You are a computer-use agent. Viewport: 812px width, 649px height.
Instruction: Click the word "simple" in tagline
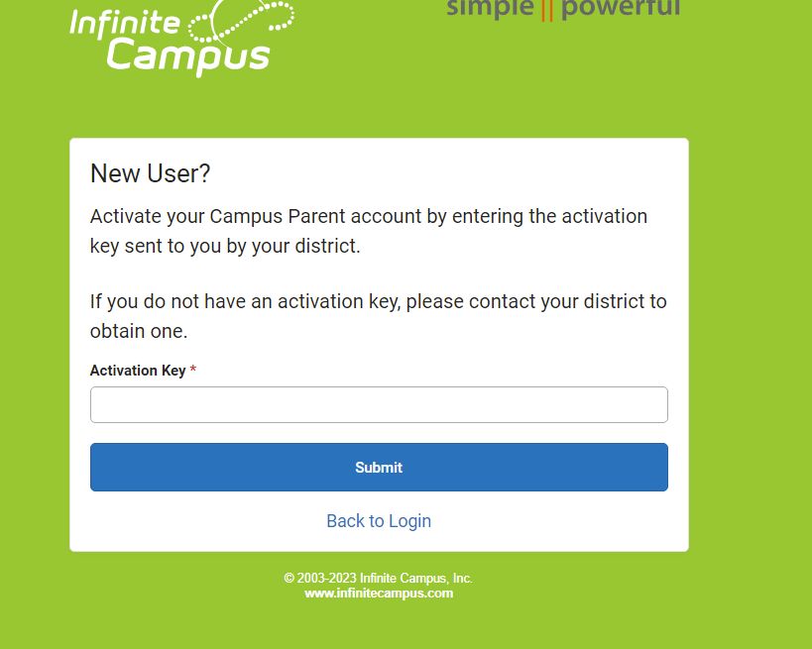click(490, 9)
